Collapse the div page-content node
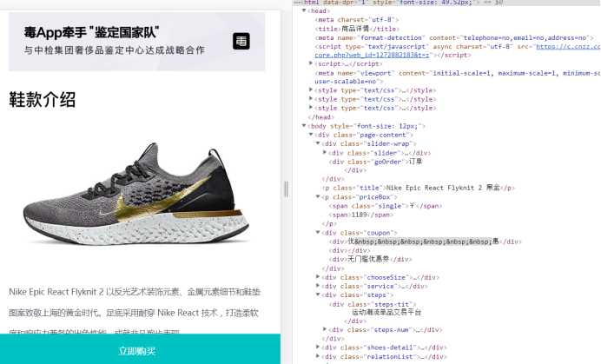The width and height of the screenshot is (601, 364). [311, 135]
